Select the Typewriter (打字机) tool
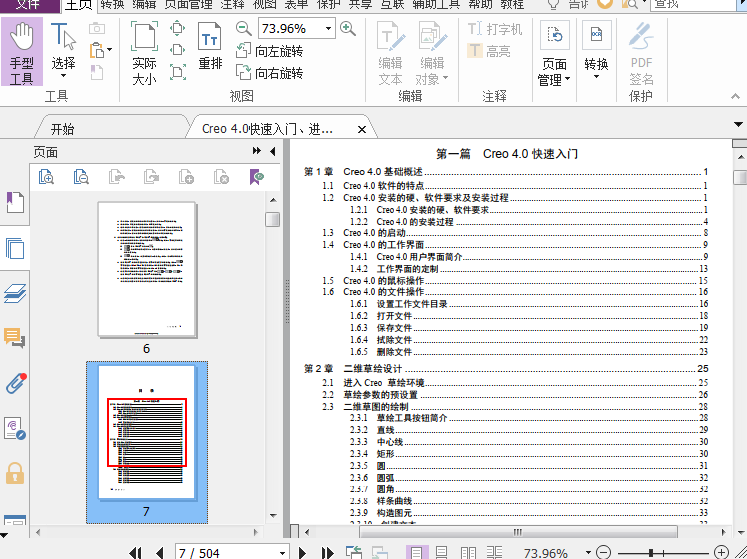 coord(495,29)
